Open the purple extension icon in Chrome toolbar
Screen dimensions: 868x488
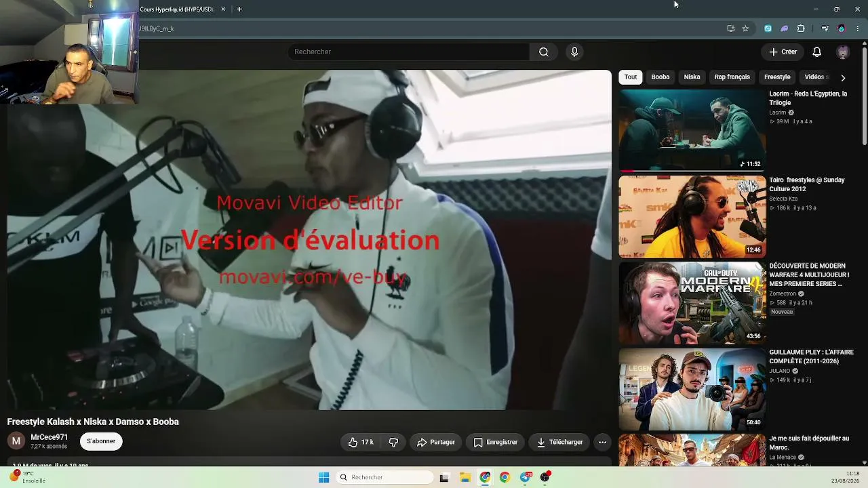pyautogui.click(x=785, y=28)
